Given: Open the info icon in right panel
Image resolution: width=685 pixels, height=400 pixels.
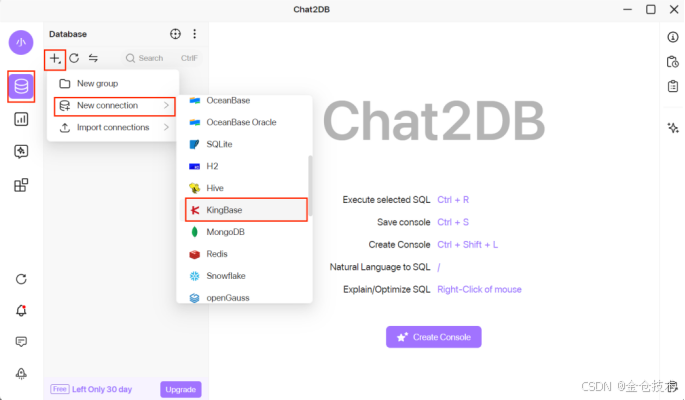Looking at the screenshot, I should 673,37.
